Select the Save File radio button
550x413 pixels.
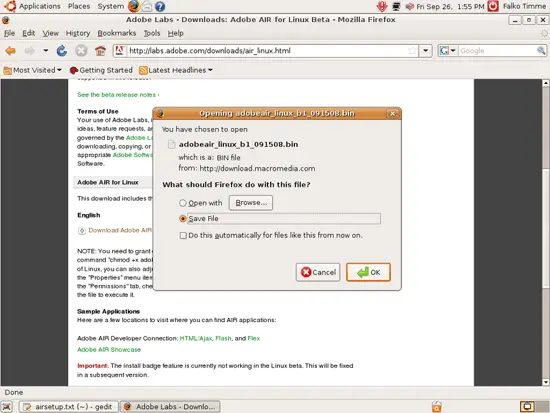[x=183, y=219]
